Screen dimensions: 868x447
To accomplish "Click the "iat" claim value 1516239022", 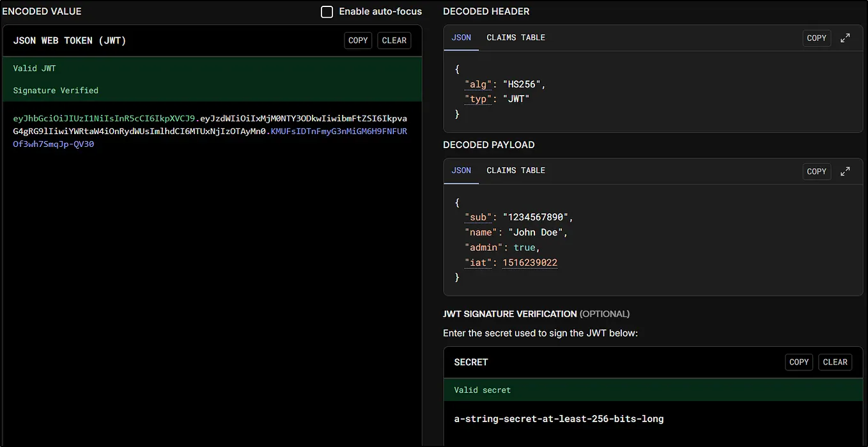I will pos(530,262).
